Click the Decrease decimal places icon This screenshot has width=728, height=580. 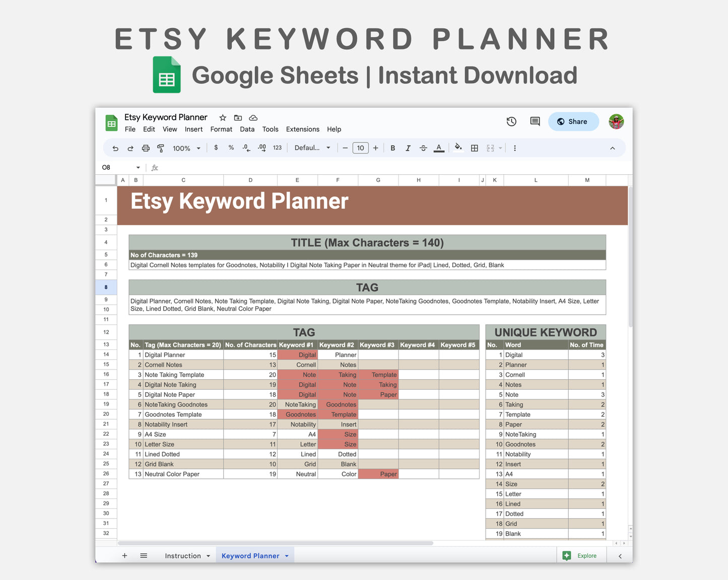[246, 148]
